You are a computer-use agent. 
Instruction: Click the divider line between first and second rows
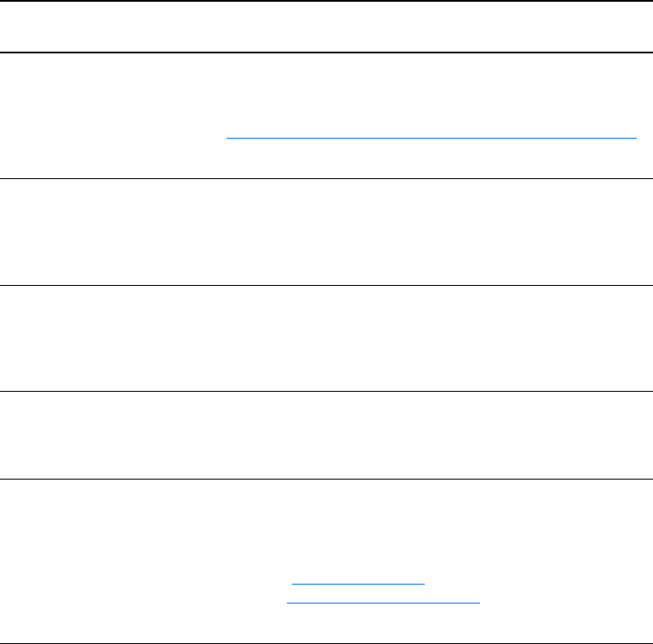point(326,178)
